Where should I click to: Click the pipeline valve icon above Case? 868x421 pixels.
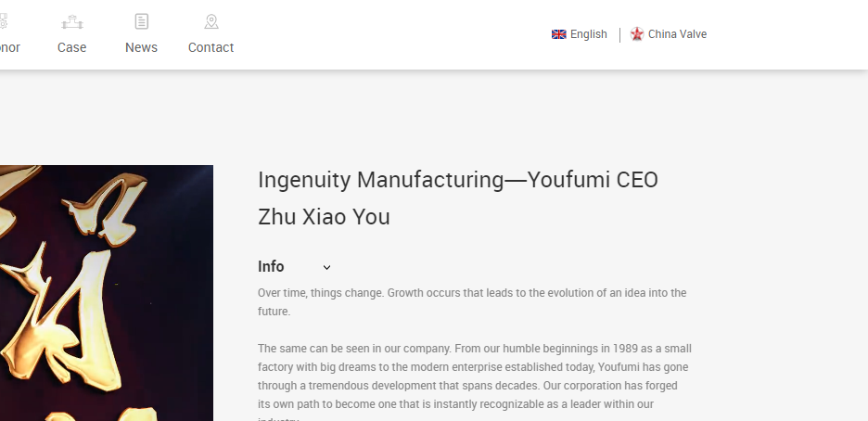point(72,22)
